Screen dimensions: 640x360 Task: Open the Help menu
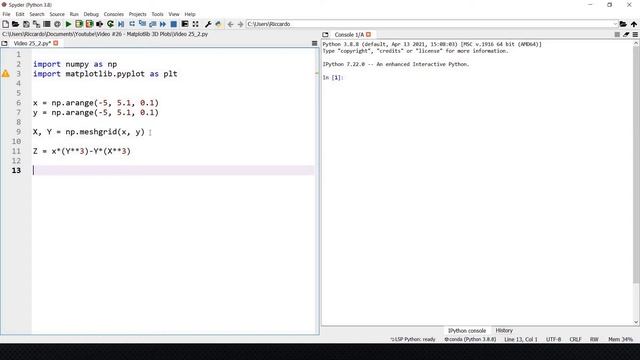(190, 14)
